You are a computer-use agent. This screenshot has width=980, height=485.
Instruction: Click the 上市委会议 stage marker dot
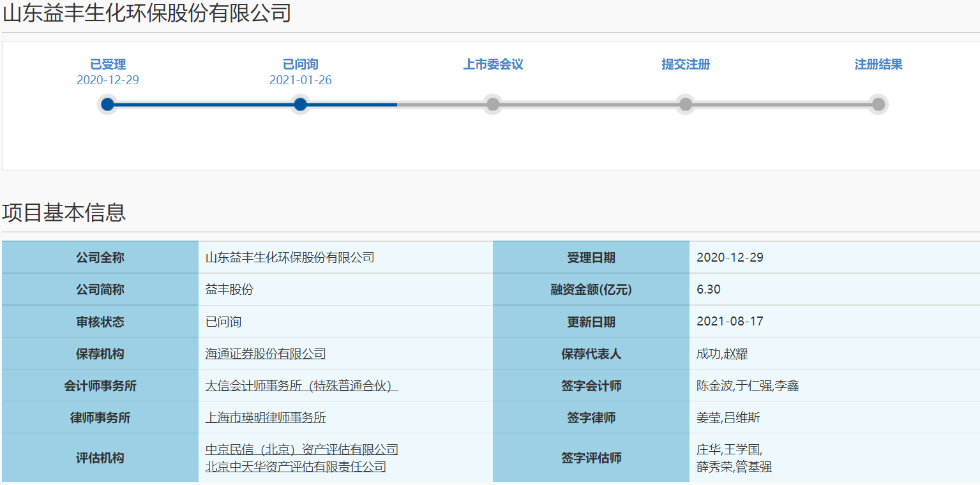pos(493,104)
